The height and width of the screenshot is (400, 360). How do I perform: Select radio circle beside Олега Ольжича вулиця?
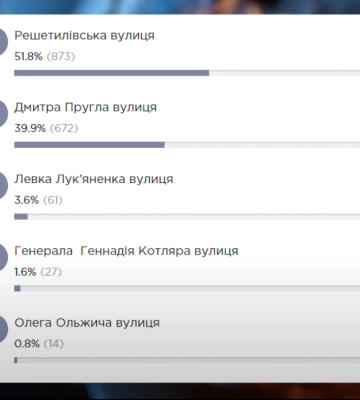(3, 329)
